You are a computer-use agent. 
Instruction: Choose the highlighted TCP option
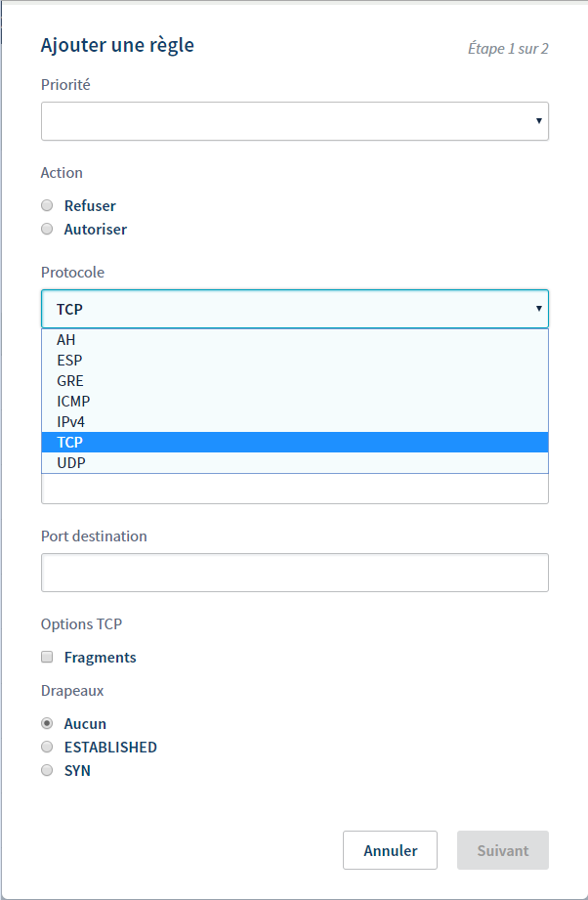point(295,443)
